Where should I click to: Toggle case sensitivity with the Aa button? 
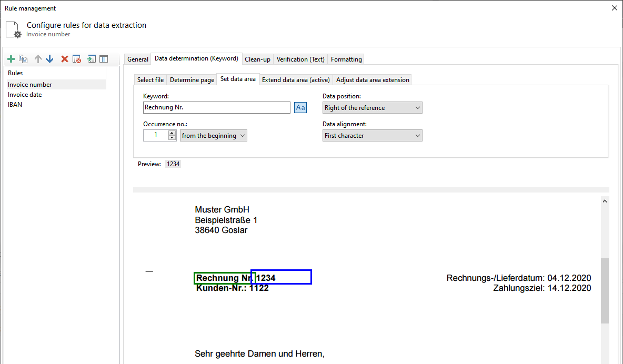300,107
